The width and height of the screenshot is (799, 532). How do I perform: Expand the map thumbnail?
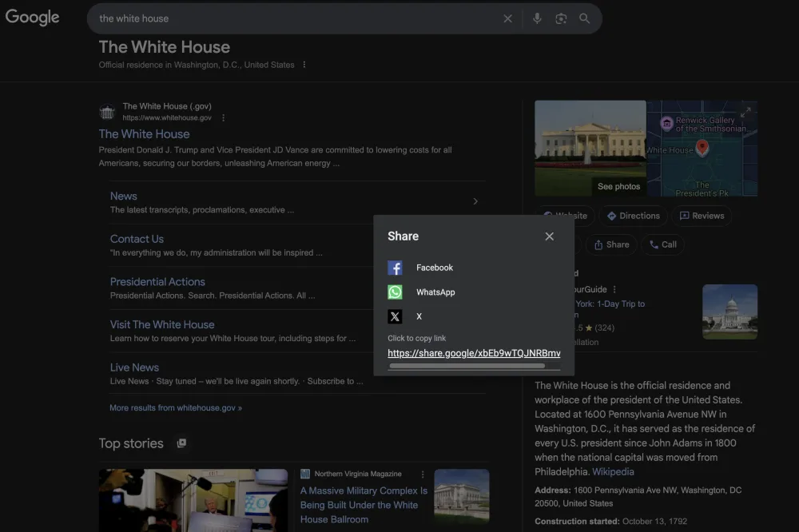(x=745, y=112)
